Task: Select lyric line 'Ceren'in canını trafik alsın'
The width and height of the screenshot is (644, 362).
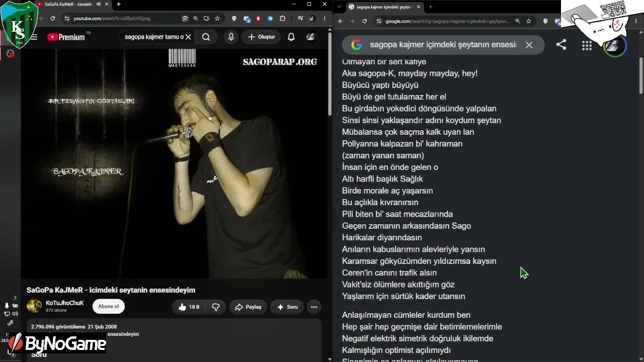Action: tap(389, 273)
